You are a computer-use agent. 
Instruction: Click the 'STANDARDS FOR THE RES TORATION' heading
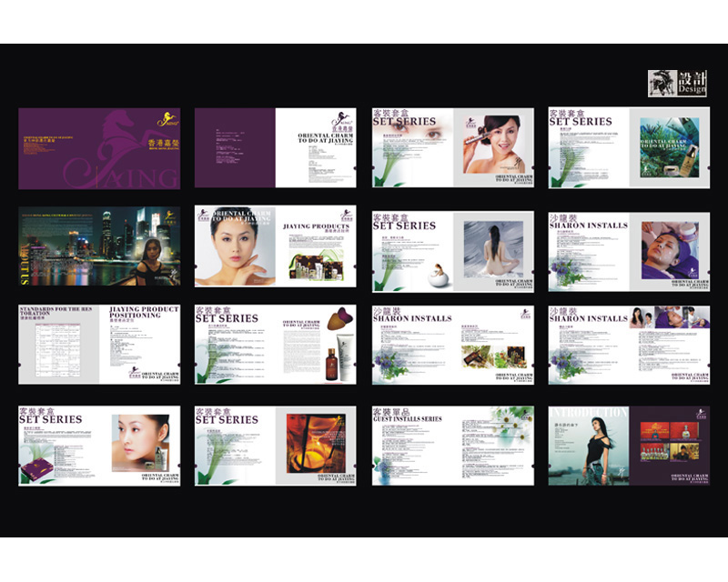[x=56, y=311]
